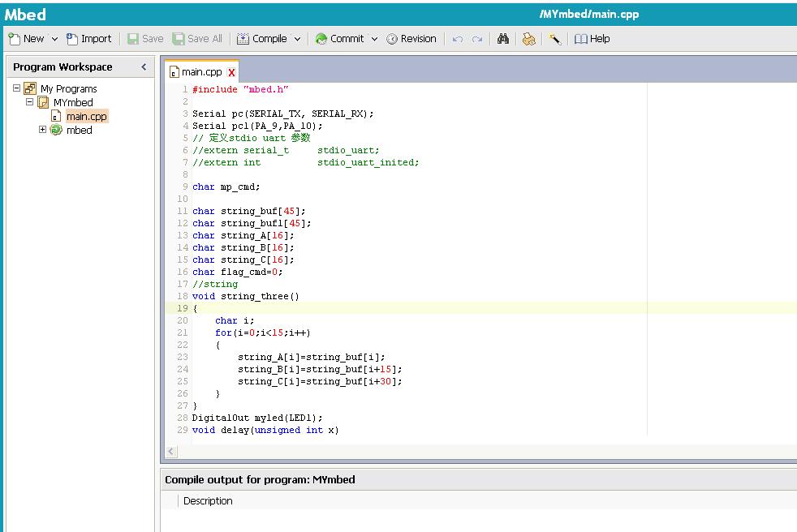Commit changes with the Commit button
This screenshot has height=532, width=797.
339,39
